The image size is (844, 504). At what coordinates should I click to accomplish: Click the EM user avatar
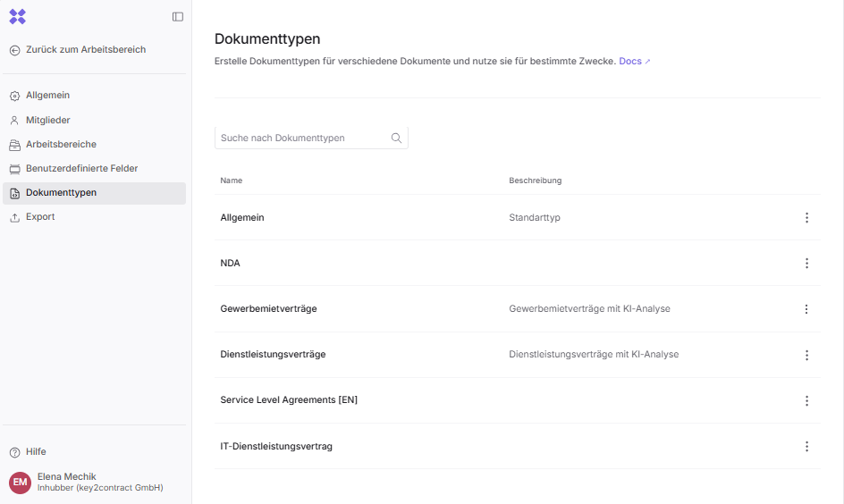(x=20, y=483)
